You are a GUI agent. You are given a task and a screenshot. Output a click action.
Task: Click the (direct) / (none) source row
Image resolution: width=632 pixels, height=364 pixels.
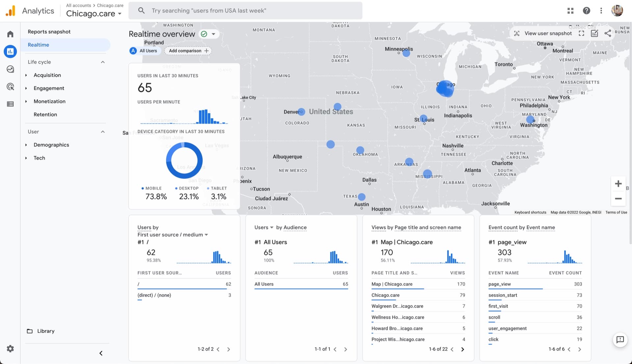coord(184,295)
